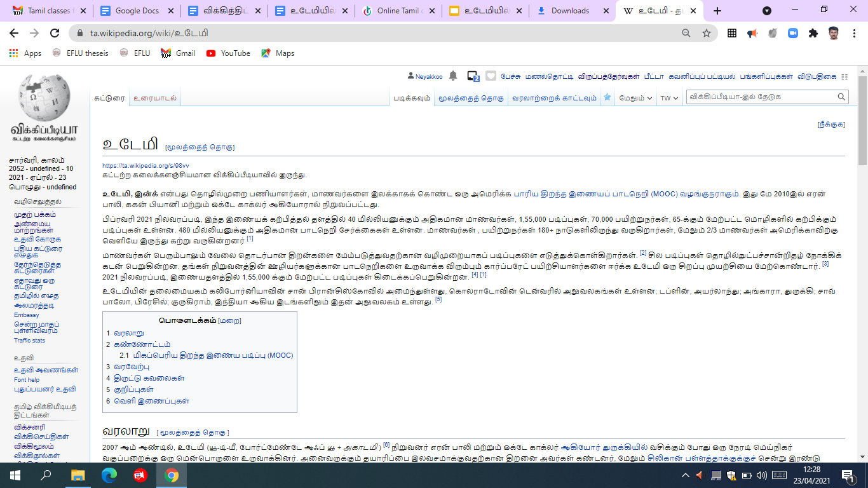Open கவனிப்புப் பட்டியல் watchlist link
This screenshot has height=488, width=868.
pos(702,76)
